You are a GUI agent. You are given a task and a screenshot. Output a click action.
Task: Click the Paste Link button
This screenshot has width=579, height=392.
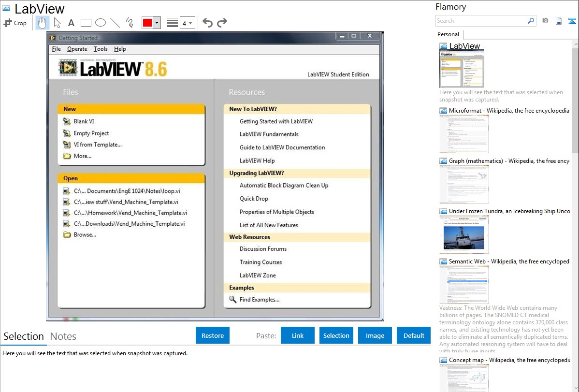coord(298,335)
